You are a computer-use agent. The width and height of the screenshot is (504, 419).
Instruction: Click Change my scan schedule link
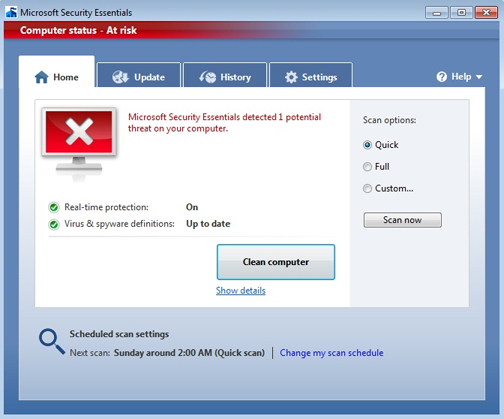click(331, 353)
